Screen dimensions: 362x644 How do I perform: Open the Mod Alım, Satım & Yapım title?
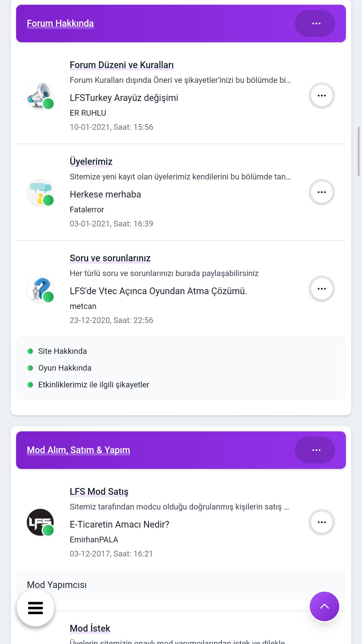pos(78,450)
